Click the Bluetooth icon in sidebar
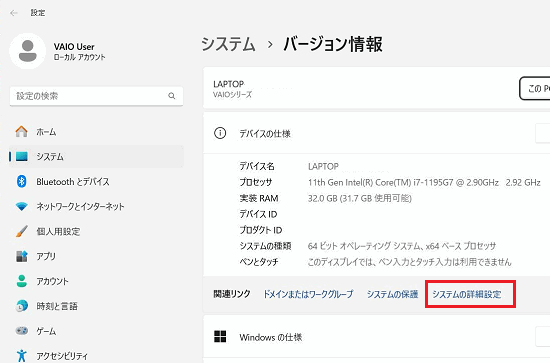 [21, 181]
